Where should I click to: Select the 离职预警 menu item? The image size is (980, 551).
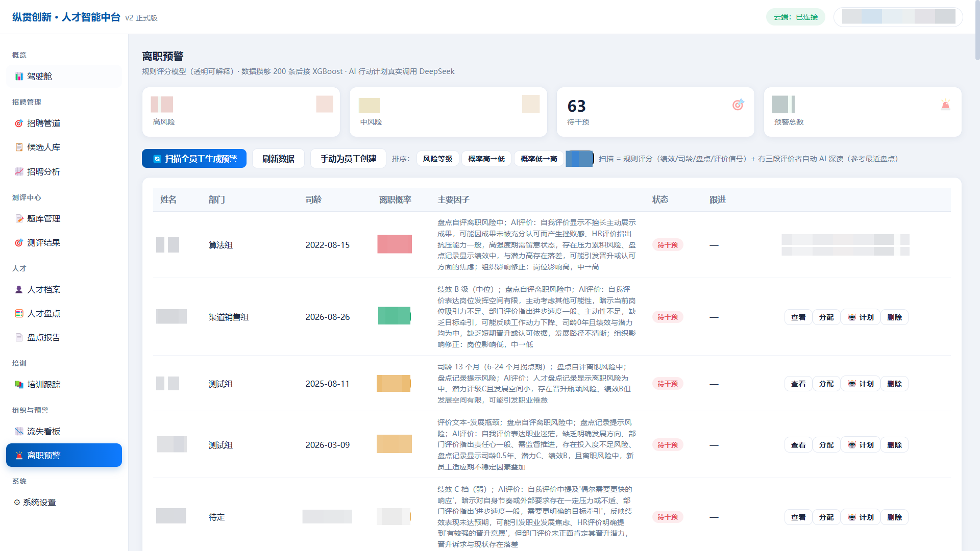coord(64,455)
